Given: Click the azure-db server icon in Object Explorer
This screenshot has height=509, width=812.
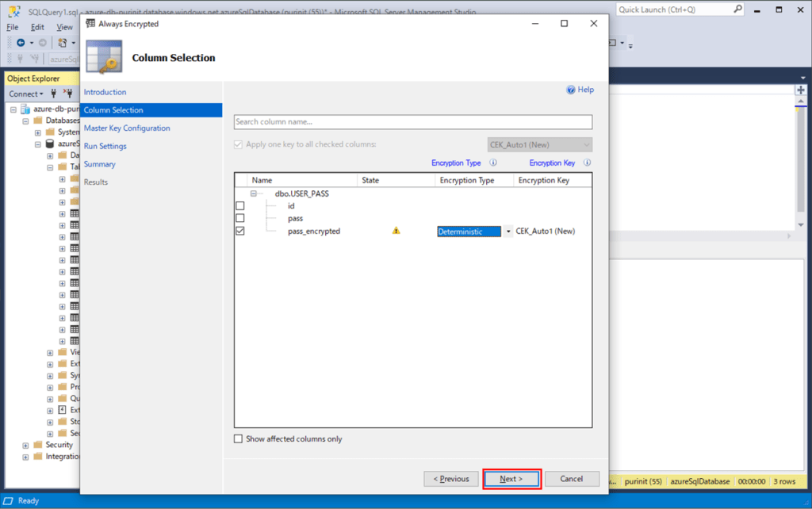Looking at the screenshot, I should coord(25,109).
